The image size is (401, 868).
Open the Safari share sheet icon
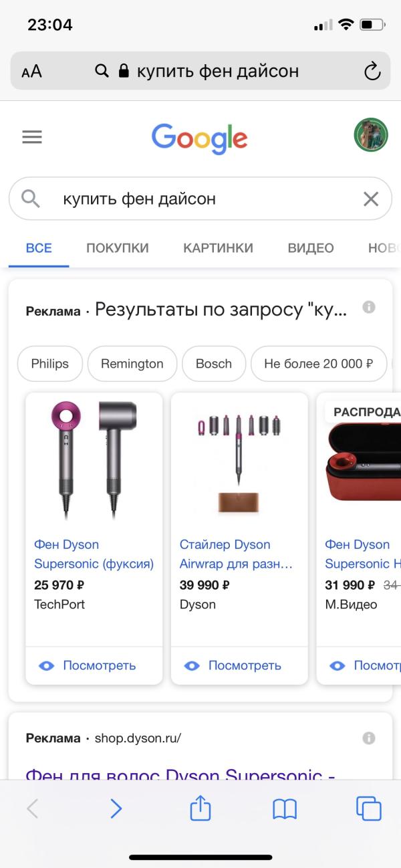[x=200, y=808]
